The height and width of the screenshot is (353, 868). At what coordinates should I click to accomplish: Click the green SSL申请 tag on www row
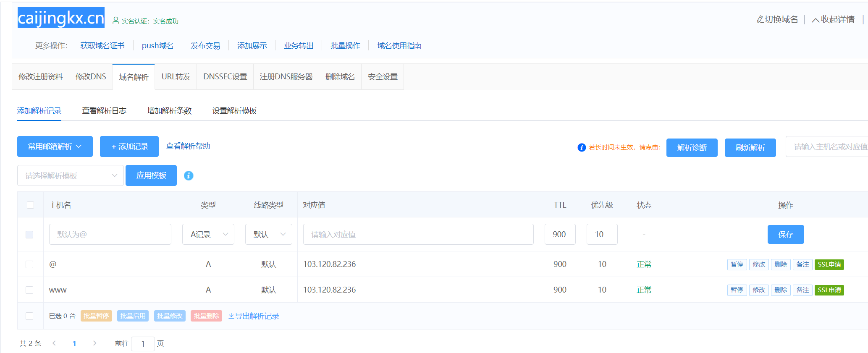[829, 290]
